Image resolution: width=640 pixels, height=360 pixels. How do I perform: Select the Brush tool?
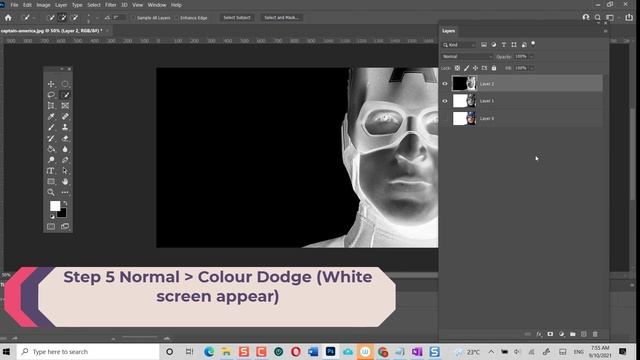(x=51, y=127)
